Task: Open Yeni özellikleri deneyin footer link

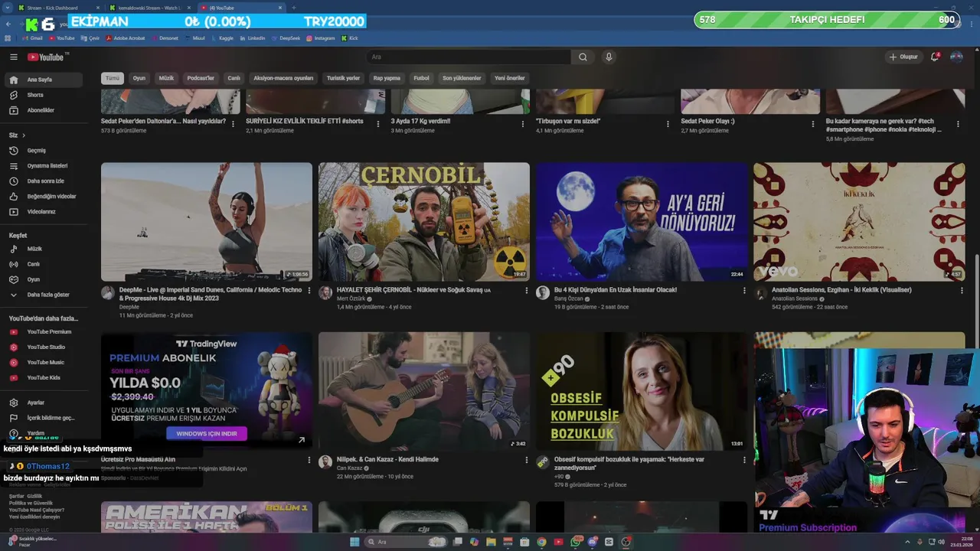Action: click(34, 517)
